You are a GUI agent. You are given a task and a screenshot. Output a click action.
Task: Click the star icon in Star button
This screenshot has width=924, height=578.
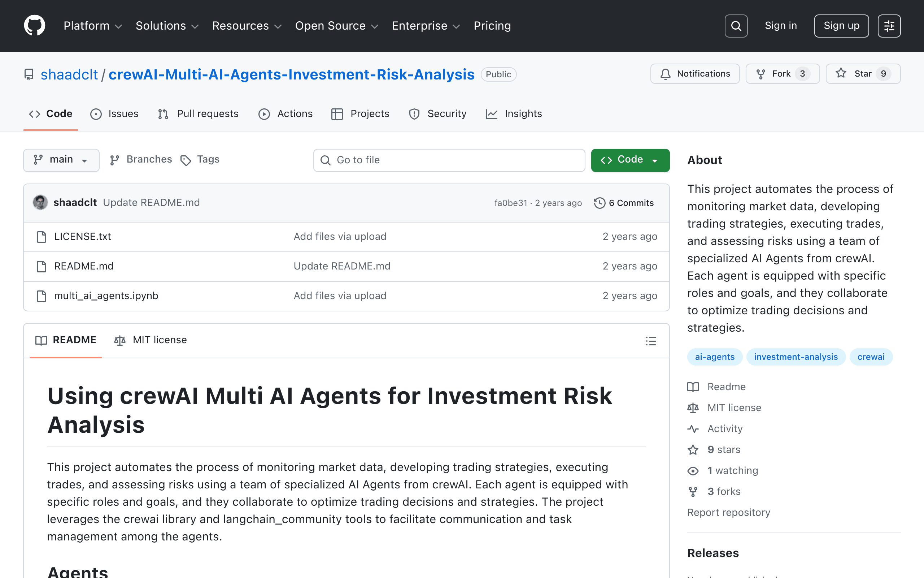[x=841, y=73]
